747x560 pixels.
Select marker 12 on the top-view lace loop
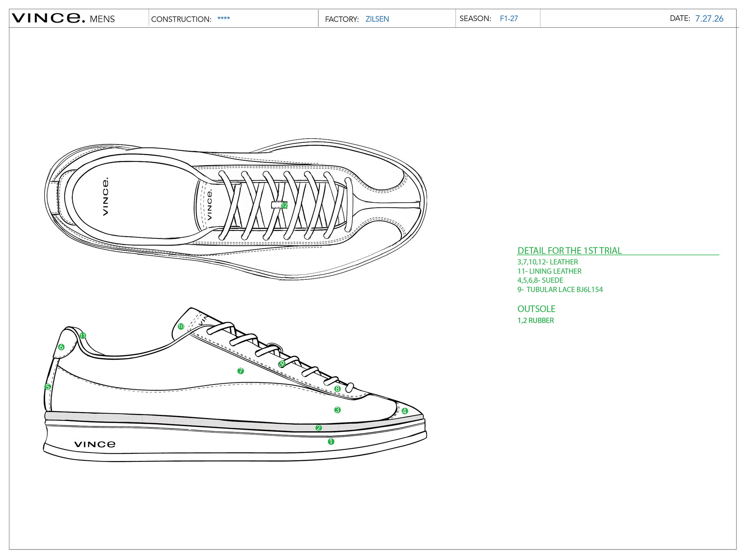tap(284, 205)
